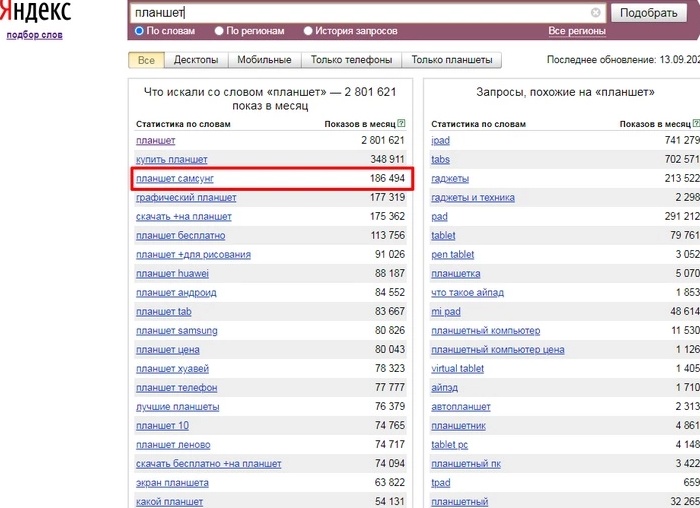The height and width of the screenshot is (508, 700).
Task: Click the Яндекс logo
Action: point(35,11)
